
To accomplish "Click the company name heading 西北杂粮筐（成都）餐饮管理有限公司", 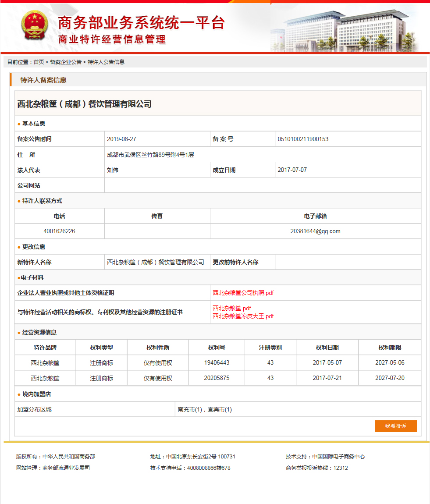I will click(84, 104).
